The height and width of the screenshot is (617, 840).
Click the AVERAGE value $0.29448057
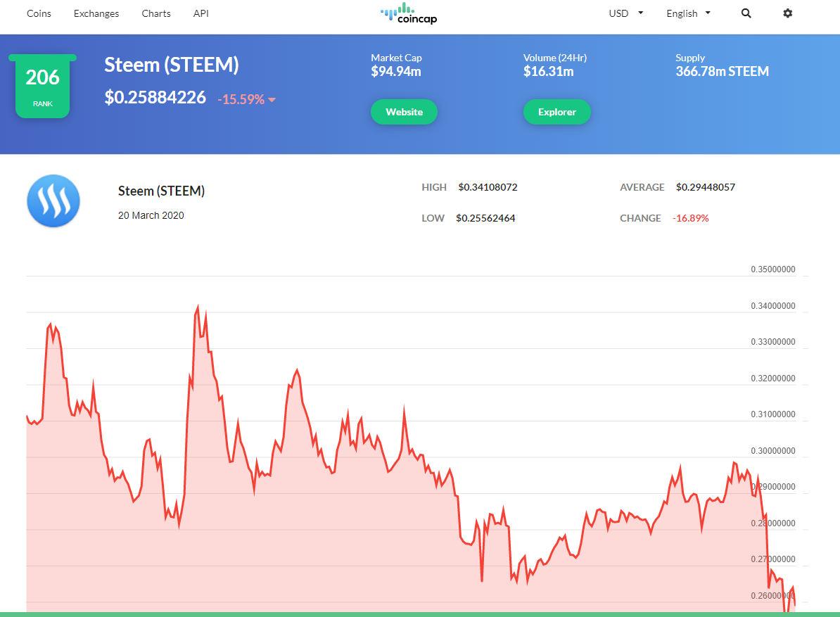point(706,187)
